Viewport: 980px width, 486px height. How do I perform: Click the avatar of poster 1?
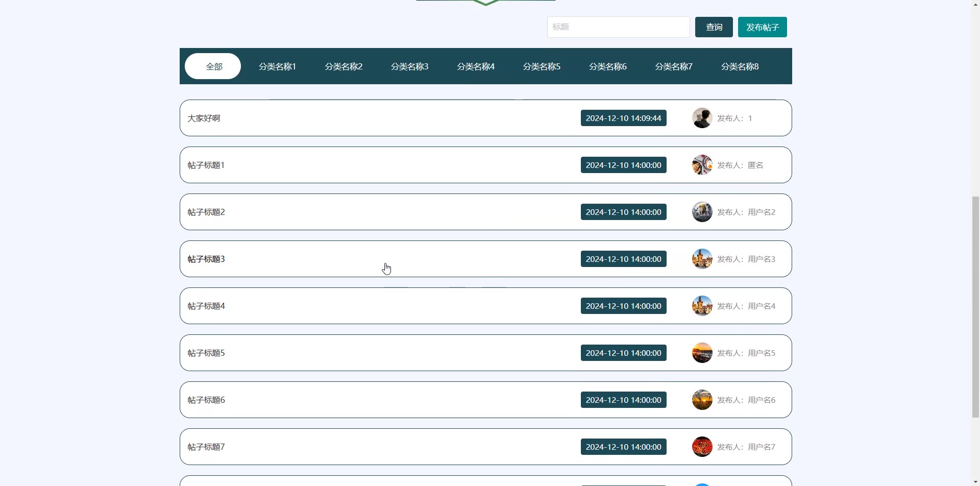(x=702, y=118)
